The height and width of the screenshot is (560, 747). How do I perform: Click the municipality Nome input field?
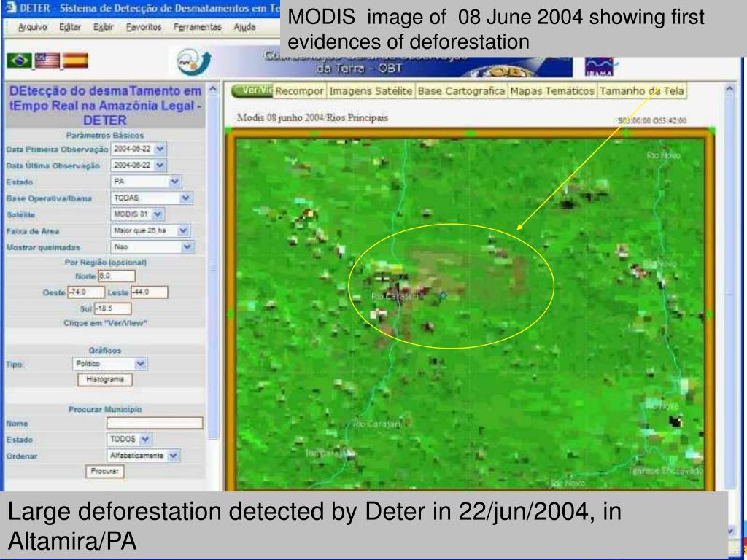(x=155, y=423)
